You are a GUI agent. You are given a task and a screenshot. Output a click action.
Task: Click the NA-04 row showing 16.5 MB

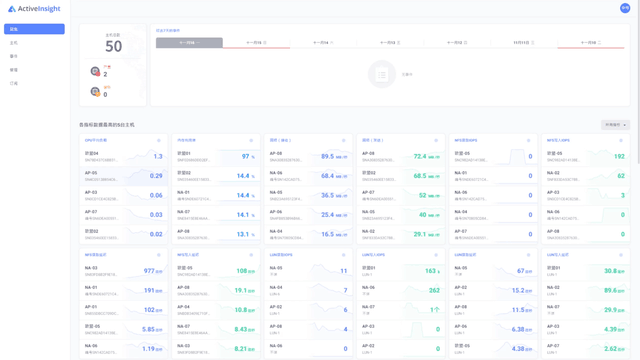[309, 234]
